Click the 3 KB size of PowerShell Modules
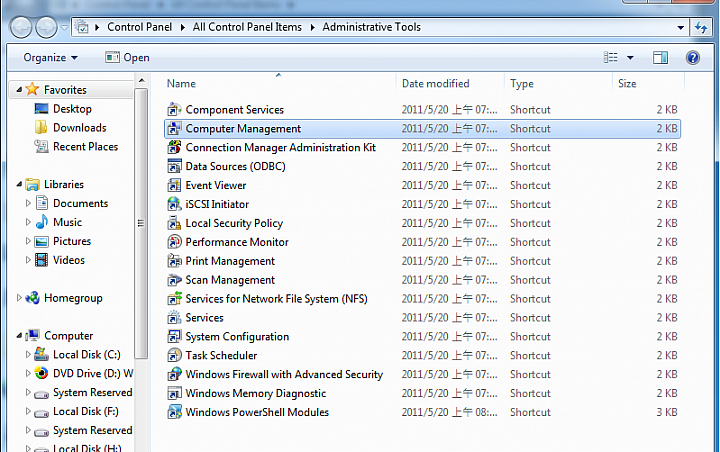 pos(667,412)
